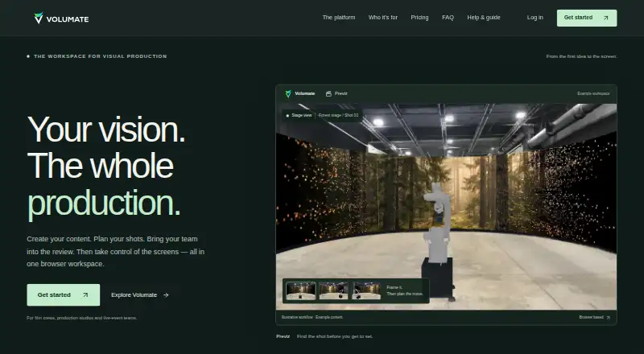This screenshot has width=644, height=354.
Task: Go to the Who it's for section
Action: click(383, 18)
